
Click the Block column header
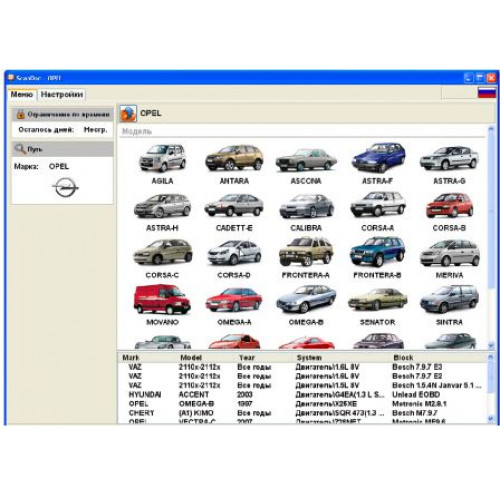tap(403, 358)
